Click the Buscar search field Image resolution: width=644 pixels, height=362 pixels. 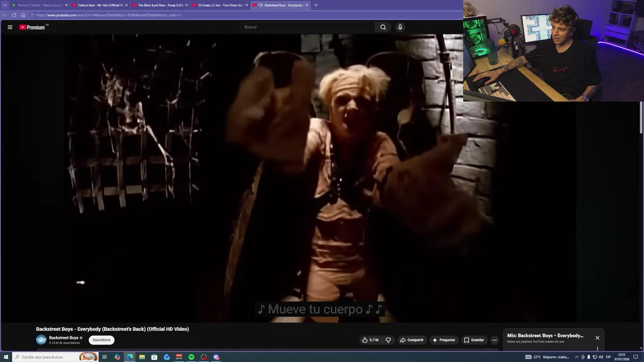pyautogui.click(x=307, y=27)
